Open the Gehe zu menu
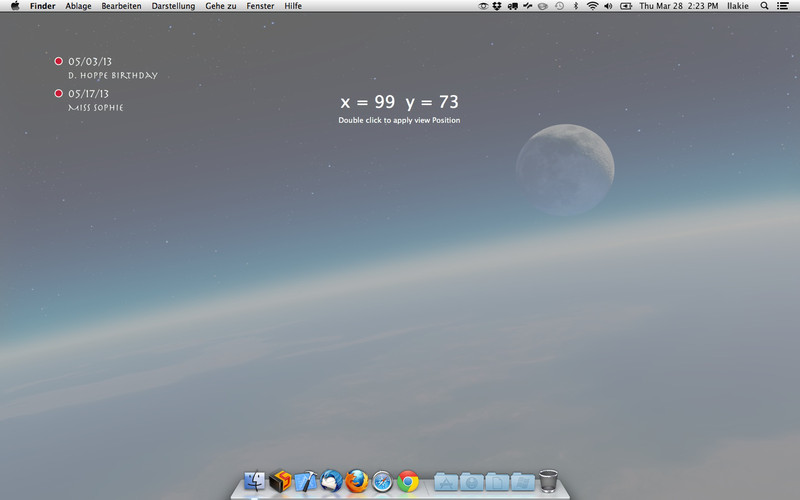The image size is (800, 500). pyautogui.click(x=221, y=6)
